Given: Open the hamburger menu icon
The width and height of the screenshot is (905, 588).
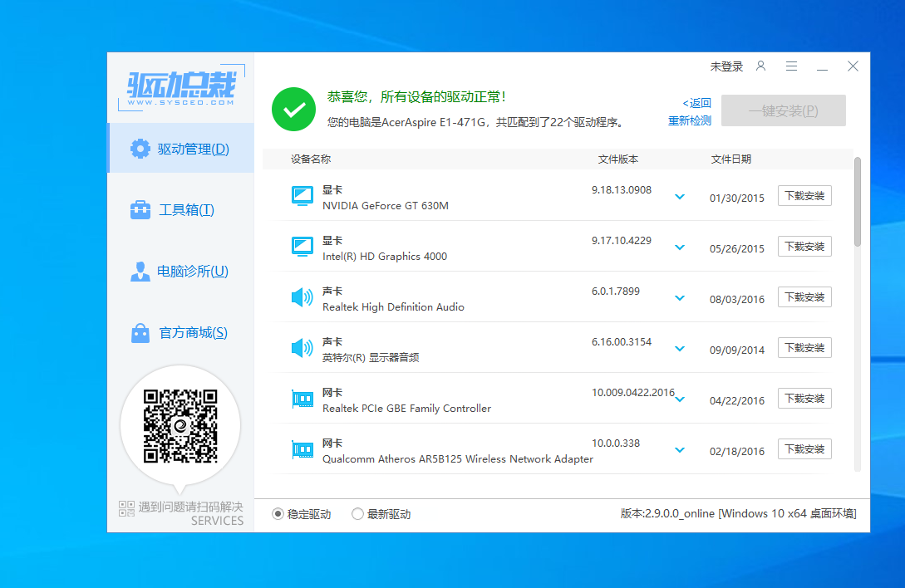Looking at the screenshot, I should [x=791, y=66].
